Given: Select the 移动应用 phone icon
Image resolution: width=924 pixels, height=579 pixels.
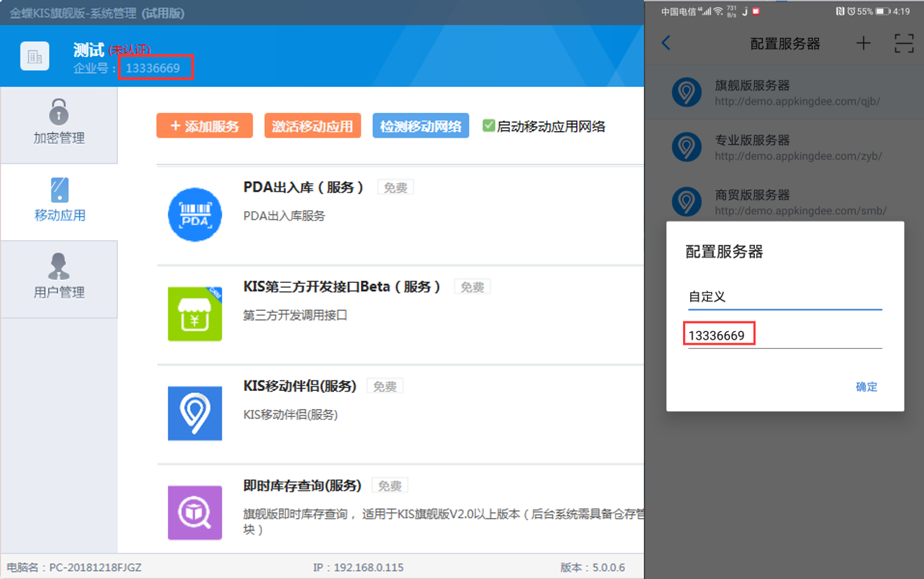Looking at the screenshot, I should (x=60, y=189).
